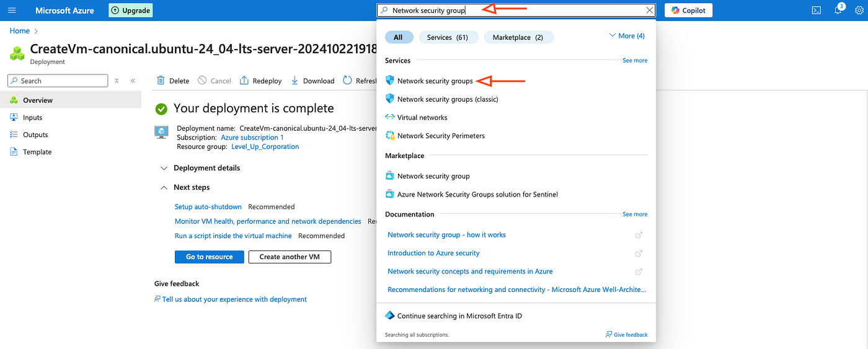Open 'Network security concepts and requirements' doc
Screen dimensions: 868x349
click(470, 272)
